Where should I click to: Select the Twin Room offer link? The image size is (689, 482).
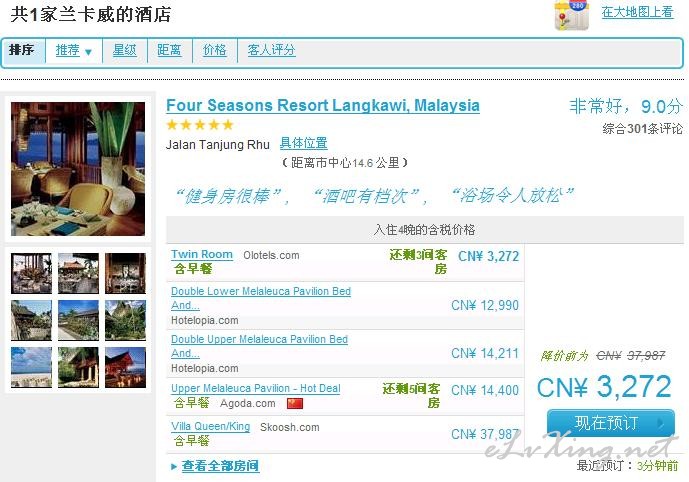tap(202, 254)
